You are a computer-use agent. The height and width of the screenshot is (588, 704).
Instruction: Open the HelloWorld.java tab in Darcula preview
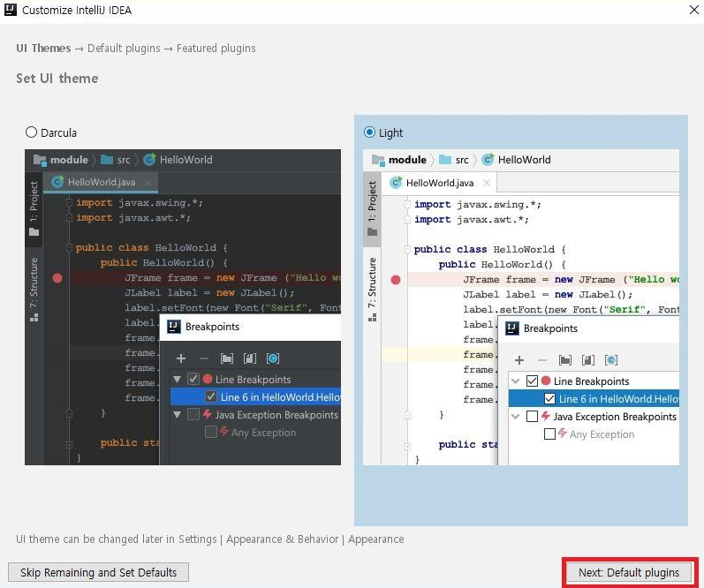pos(102,182)
